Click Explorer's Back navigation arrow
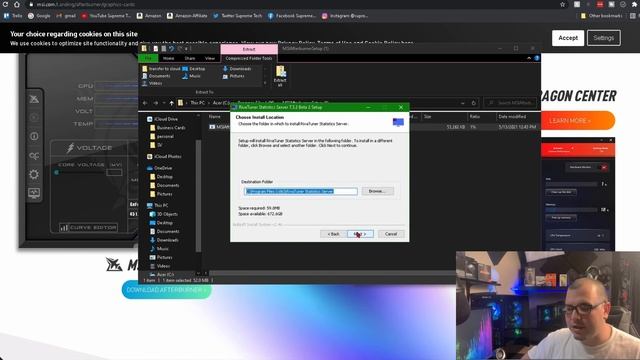The width and height of the screenshot is (640, 360). (145, 103)
